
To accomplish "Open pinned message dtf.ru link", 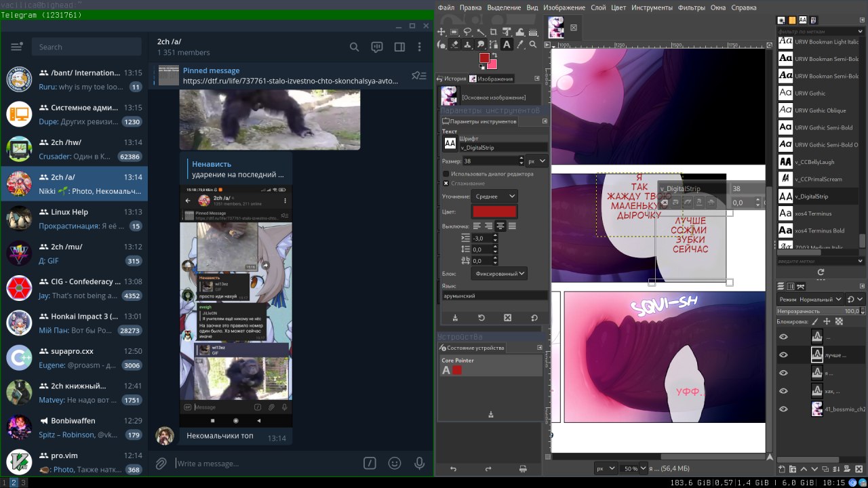I will (x=290, y=81).
